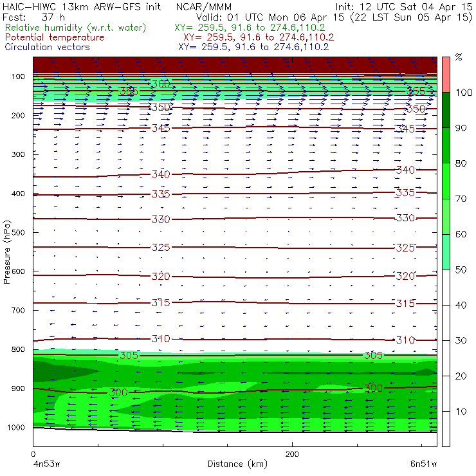Click the pressure axis '400' tick label
The height and width of the screenshot is (476, 476).
(x=18, y=194)
